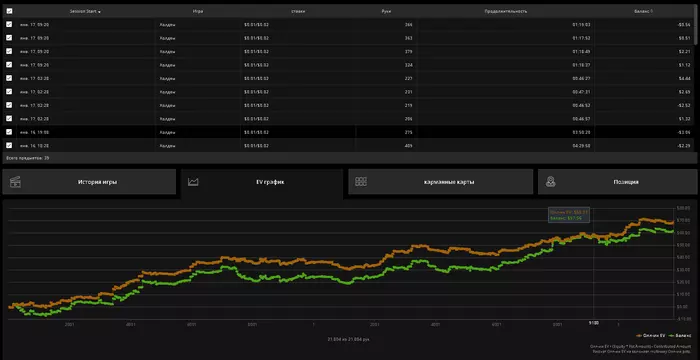Screen dimensions: 700x360
Task: Click the hands value 366
Action: [408, 25]
